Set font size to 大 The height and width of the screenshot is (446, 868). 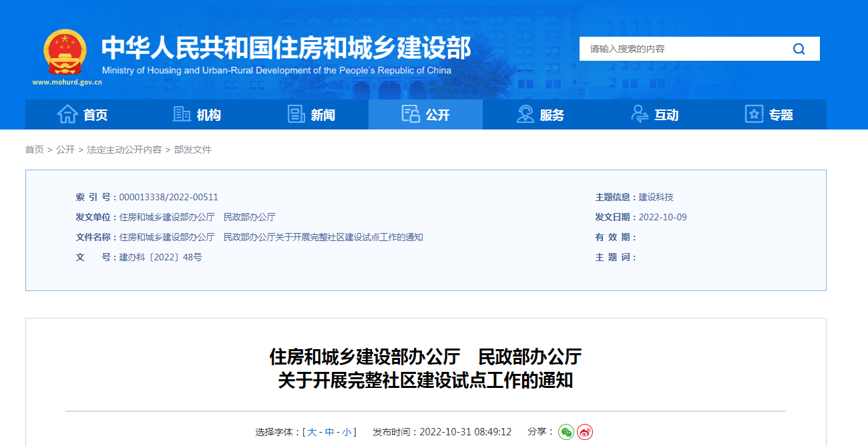pos(312,432)
